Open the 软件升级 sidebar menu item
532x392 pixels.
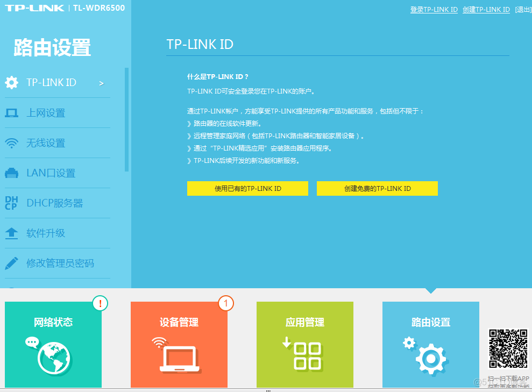pyautogui.click(x=58, y=233)
